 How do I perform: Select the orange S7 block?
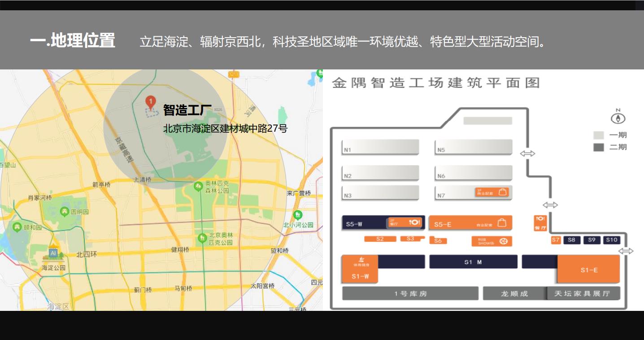[556, 240]
